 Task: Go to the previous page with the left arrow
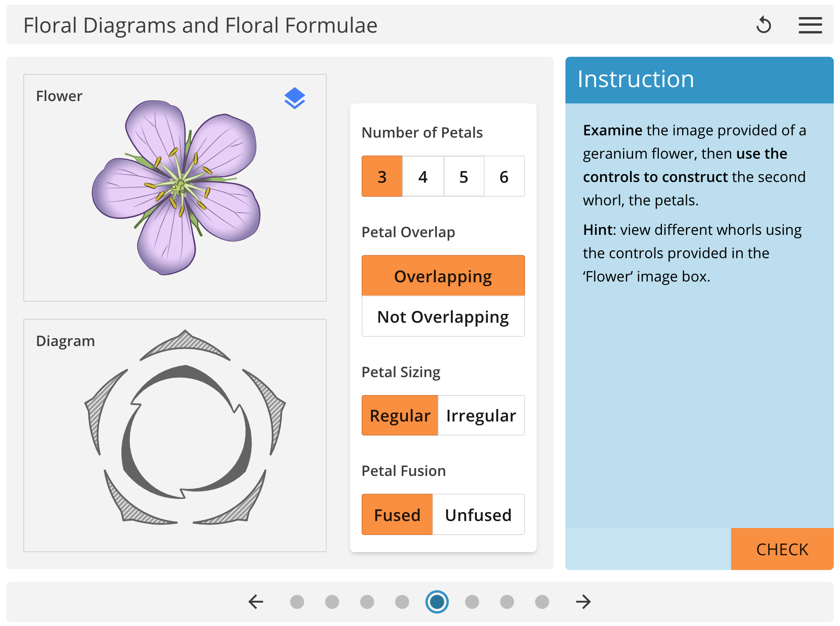pyautogui.click(x=255, y=602)
